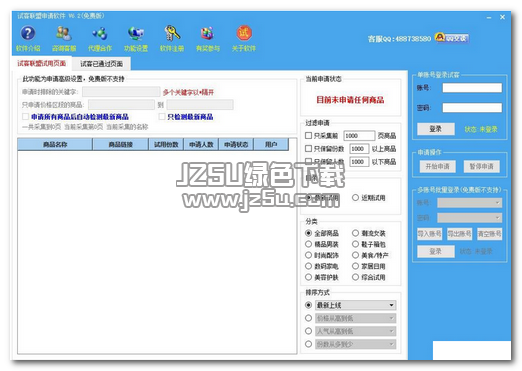Image resolution: width=522 pixels, height=371 pixels.
Task: Sort by the 用户 column header
Action: tap(271, 144)
